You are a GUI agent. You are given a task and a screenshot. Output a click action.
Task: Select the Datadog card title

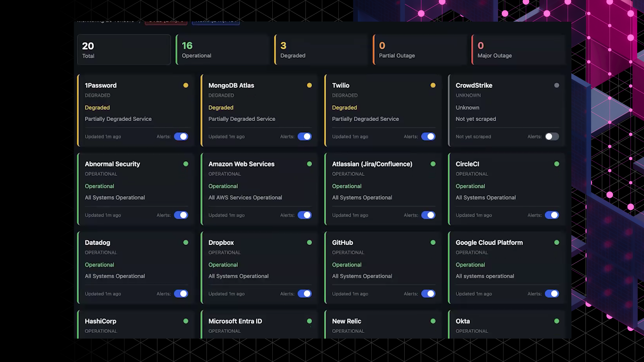click(97, 243)
